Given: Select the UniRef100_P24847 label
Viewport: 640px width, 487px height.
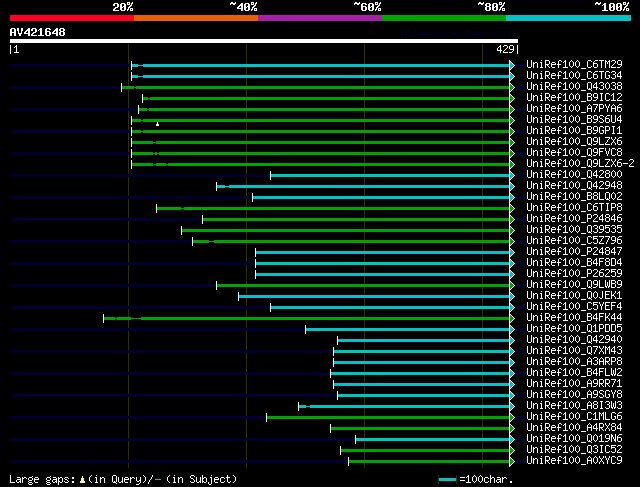Looking at the screenshot, I should coord(574,252).
